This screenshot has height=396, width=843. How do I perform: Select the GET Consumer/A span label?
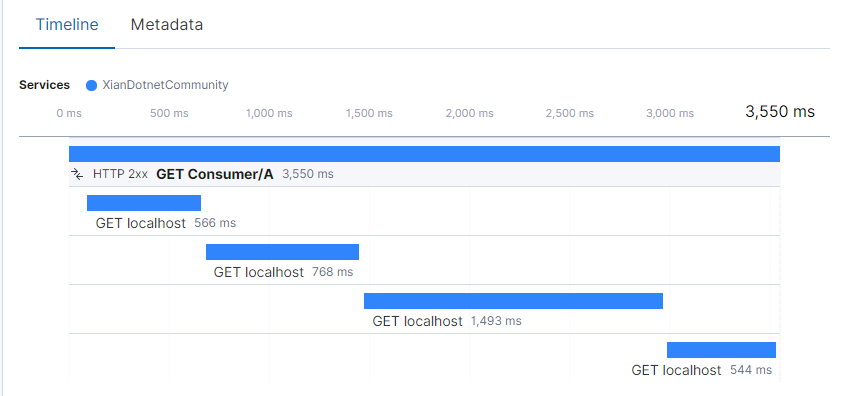point(215,174)
